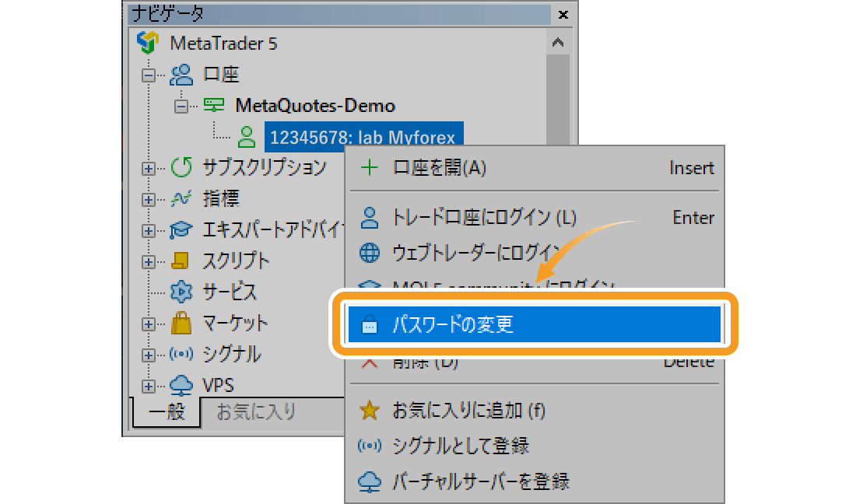Image resolution: width=856 pixels, height=504 pixels.
Task: Select the サブスクリプション tree label
Action: 265,167
